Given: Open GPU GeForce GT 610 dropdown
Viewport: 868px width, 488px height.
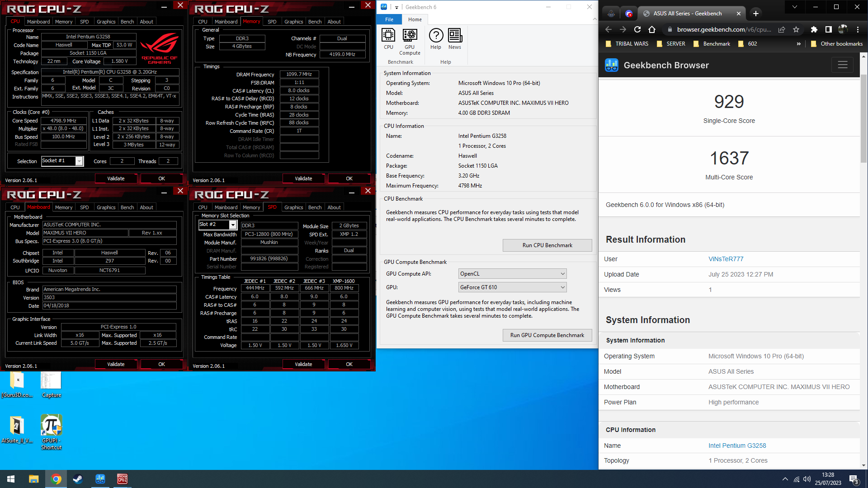Looking at the screenshot, I should [x=512, y=287].
